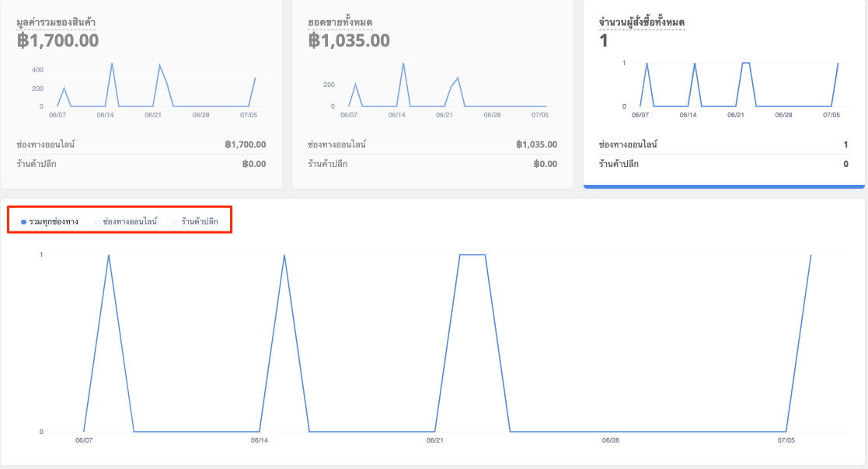Click the 06/14 date label on the large chart

click(x=259, y=440)
